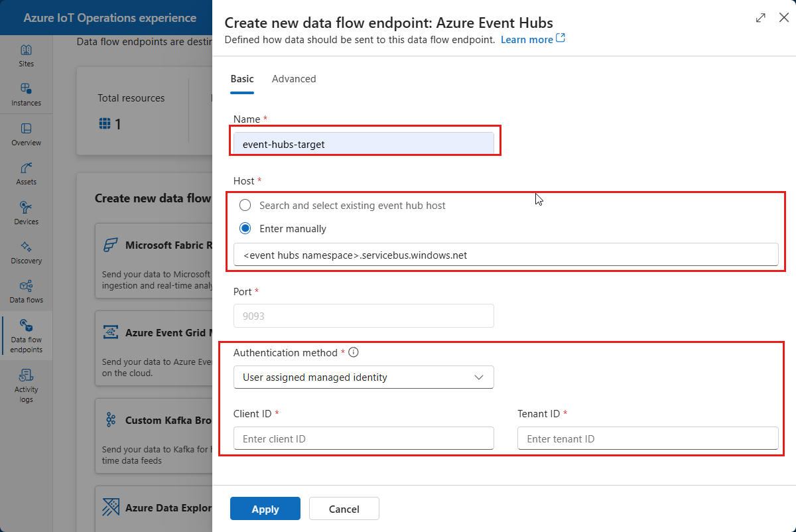Expand the endpoint panel to full screen
796x532 pixels.
click(x=760, y=18)
